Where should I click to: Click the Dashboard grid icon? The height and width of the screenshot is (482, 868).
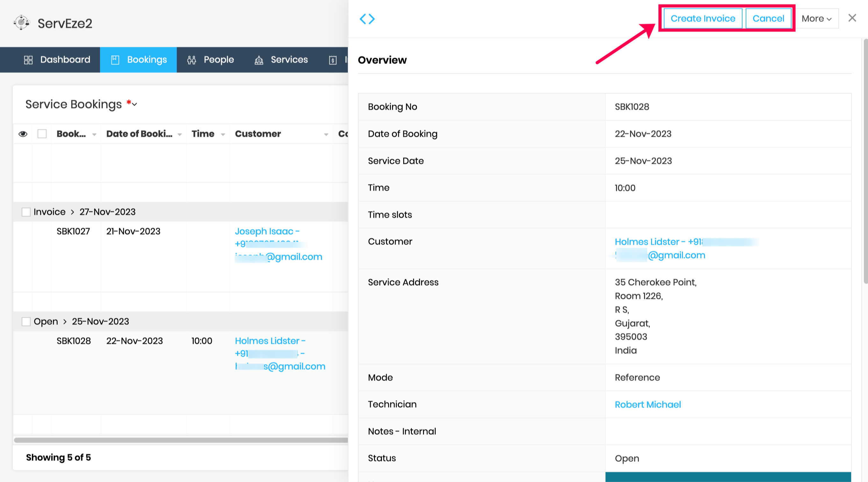click(x=28, y=60)
